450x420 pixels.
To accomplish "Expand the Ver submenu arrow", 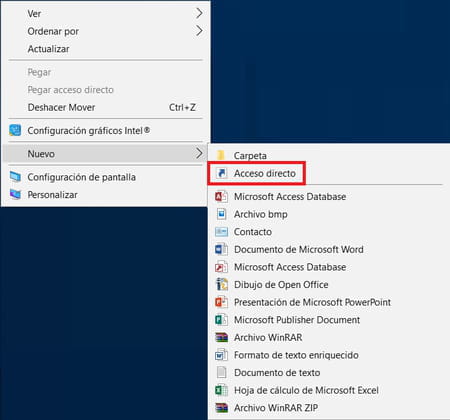I will [x=199, y=13].
